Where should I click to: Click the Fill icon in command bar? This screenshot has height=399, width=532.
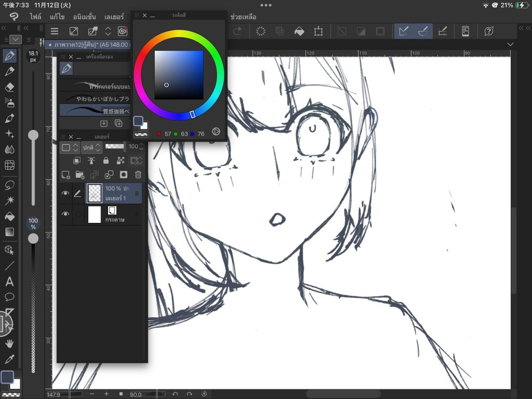pyautogui.click(x=299, y=31)
